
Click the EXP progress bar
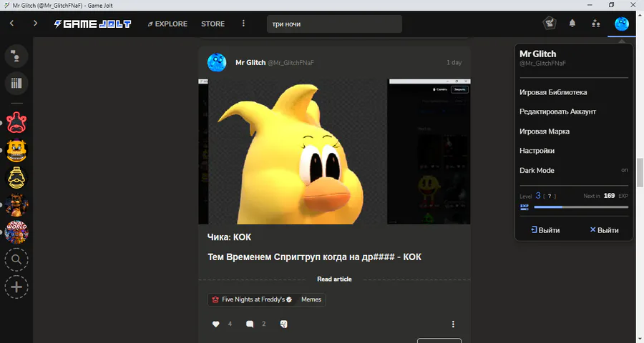pyautogui.click(x=581, y=207)
